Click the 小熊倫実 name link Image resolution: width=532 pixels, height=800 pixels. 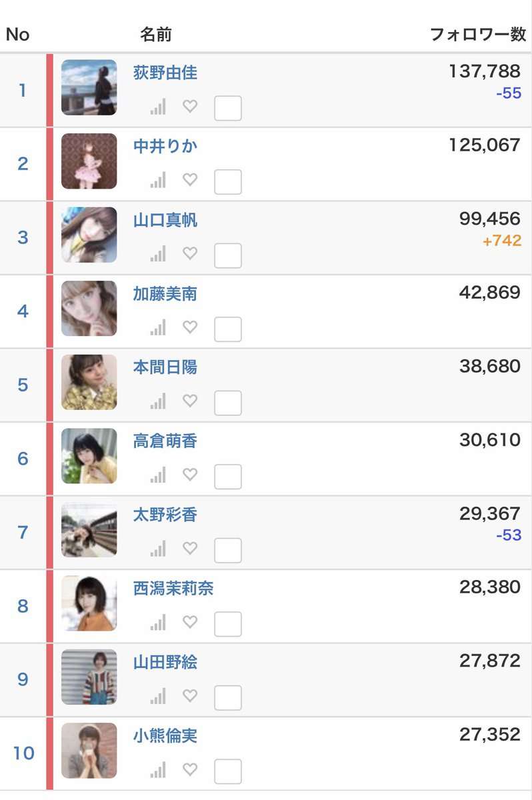point(165,737)
